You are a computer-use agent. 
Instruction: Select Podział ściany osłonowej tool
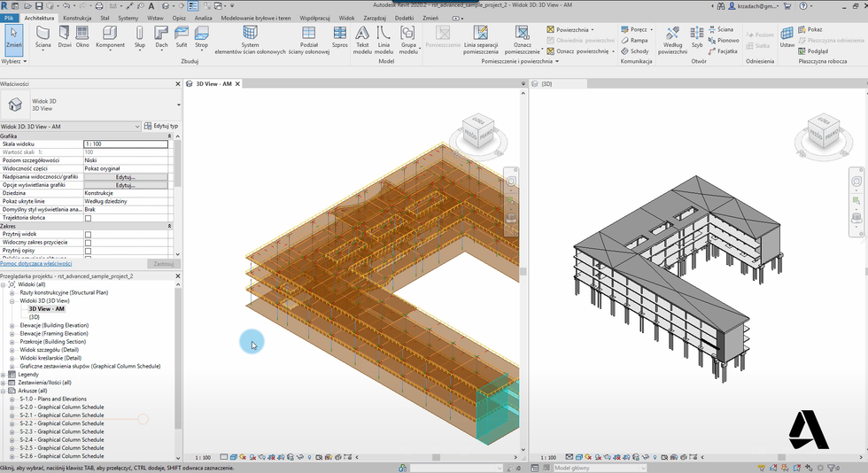point(309,40)
